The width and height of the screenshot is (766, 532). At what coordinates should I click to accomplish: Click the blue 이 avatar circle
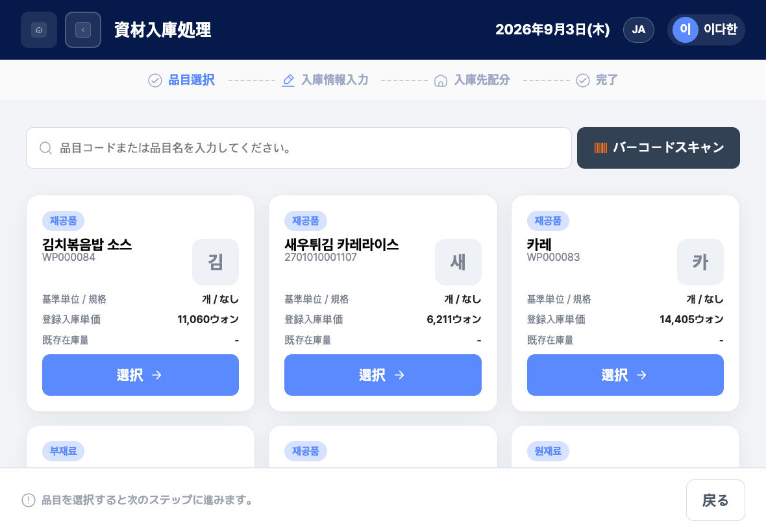(x=686, y=30)
